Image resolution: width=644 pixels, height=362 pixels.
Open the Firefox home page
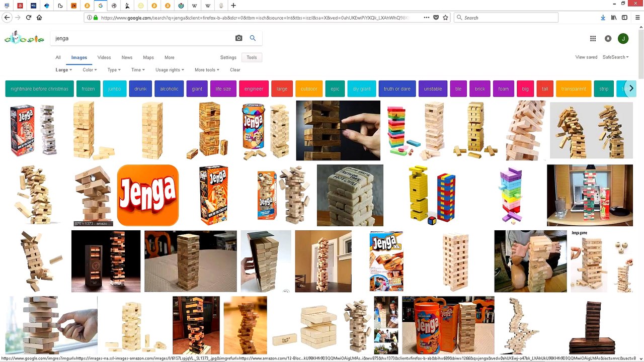coord(39,18)
